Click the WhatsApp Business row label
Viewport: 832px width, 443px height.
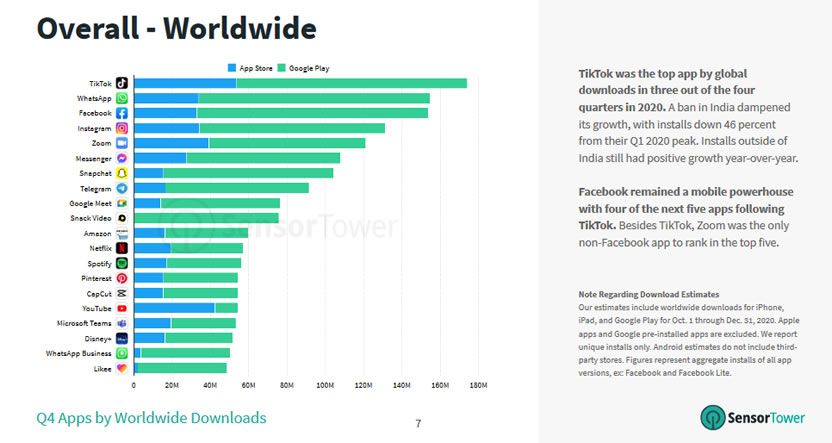coord(79,354)
